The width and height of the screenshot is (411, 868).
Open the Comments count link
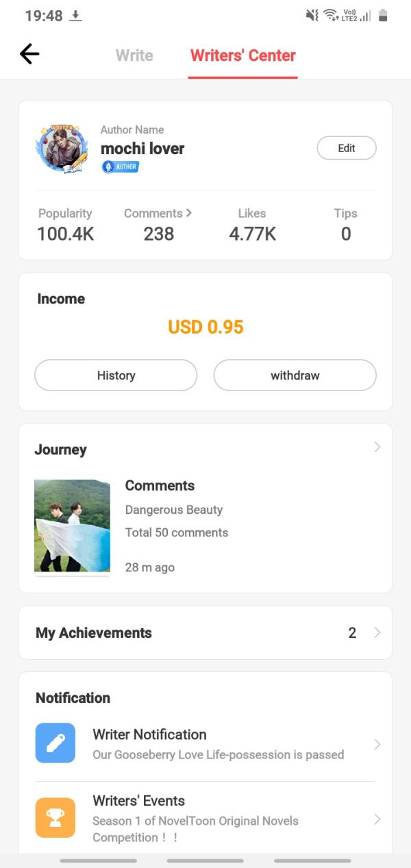(x=158, y=223)
